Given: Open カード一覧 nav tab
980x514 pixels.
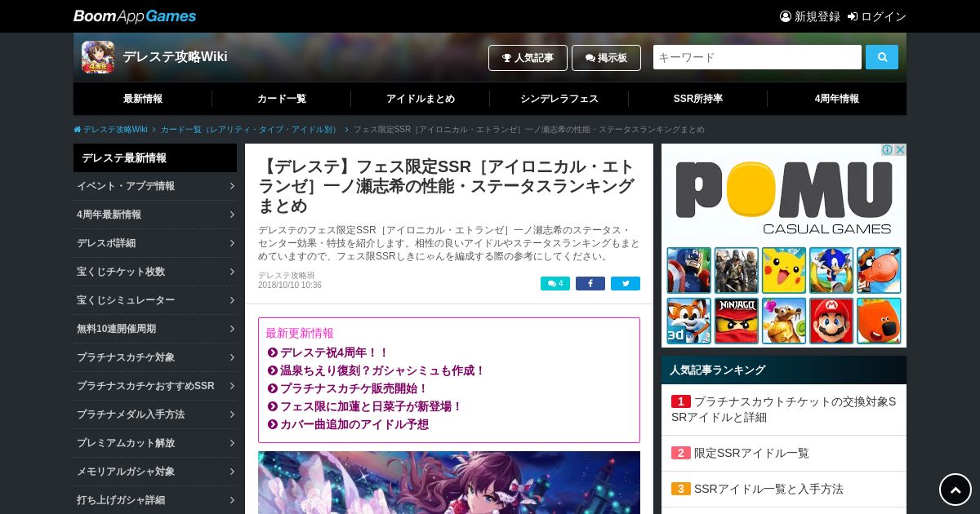Looking at the screenshot, I should (x=282, y=99).
